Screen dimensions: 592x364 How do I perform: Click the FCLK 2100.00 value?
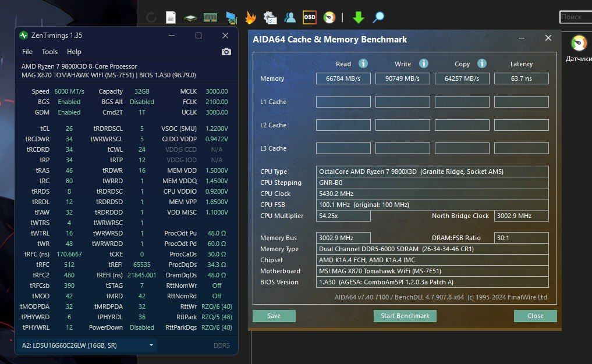pyautogui.click(x=217, y=102)
